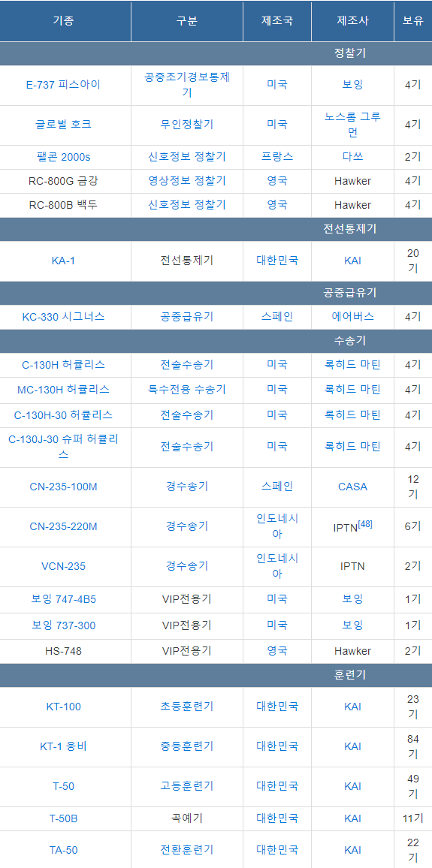This screenshot has width=432, height=868.
Task: Open the 팰콘 2000s link
Action: 63,157
